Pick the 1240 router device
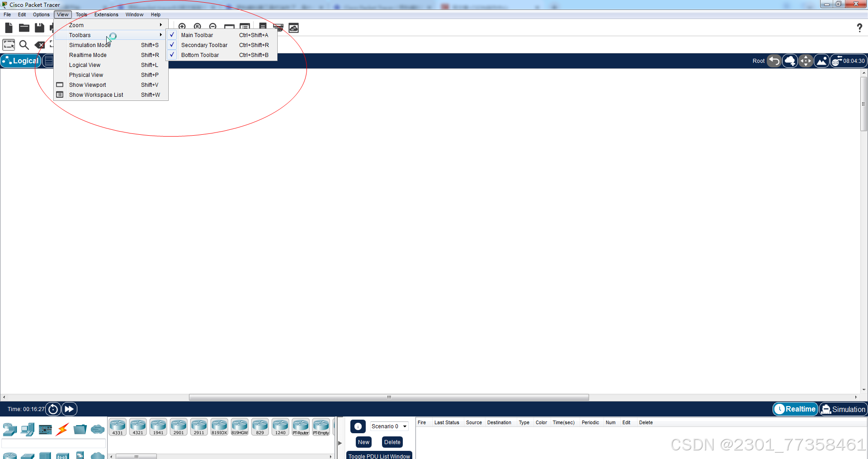 [x=280, y=427]
